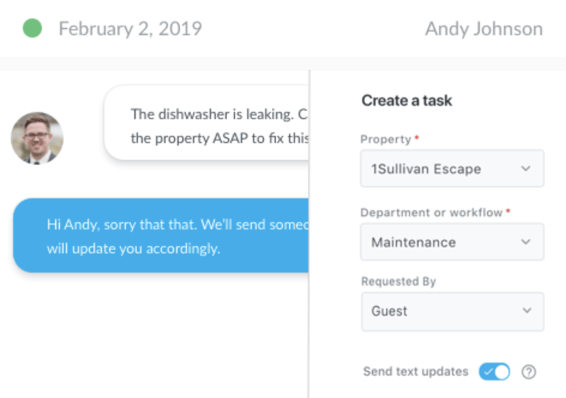This screenshot has height=398, width=566.
Task: Click the Requested By field label
Action: (x=399, y=281)
